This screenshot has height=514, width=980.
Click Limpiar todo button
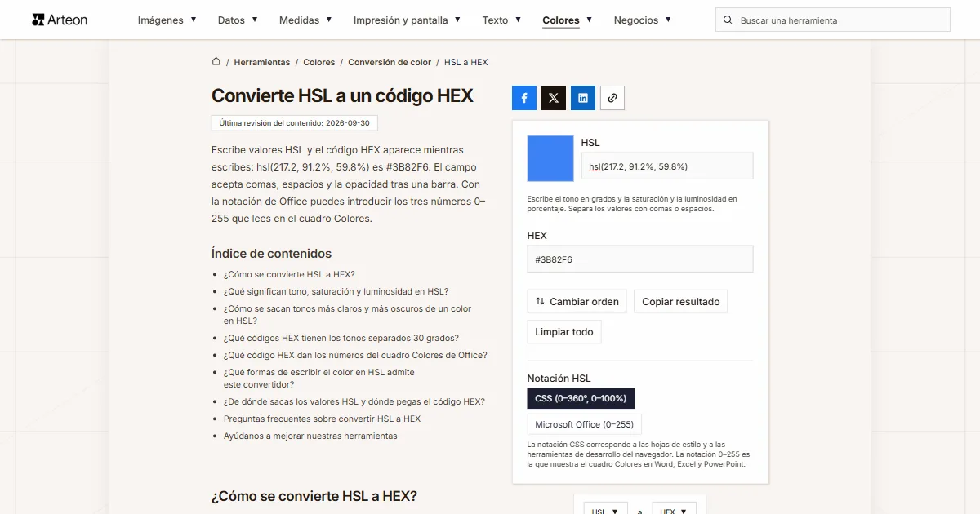[x=564, y=332]
